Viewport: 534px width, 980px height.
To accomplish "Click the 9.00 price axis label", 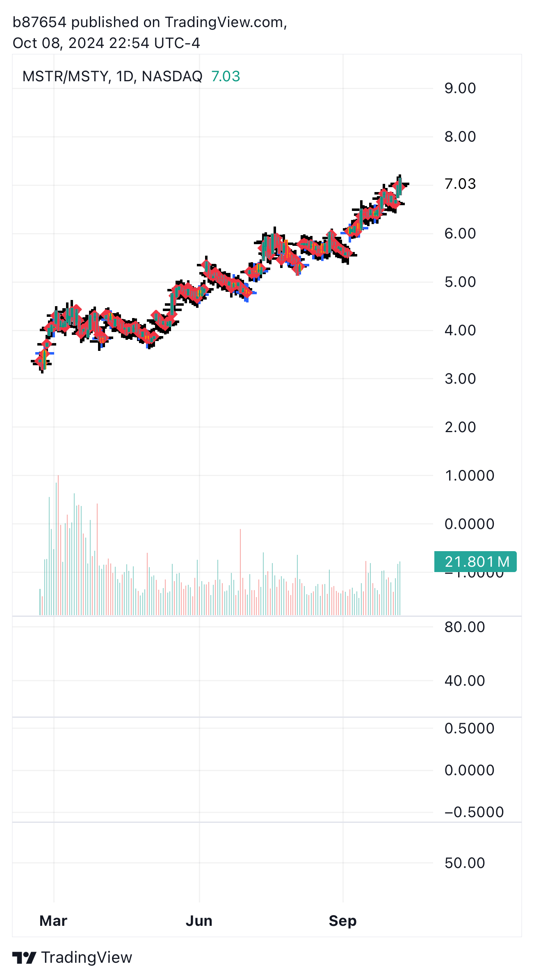I will 460,88.
